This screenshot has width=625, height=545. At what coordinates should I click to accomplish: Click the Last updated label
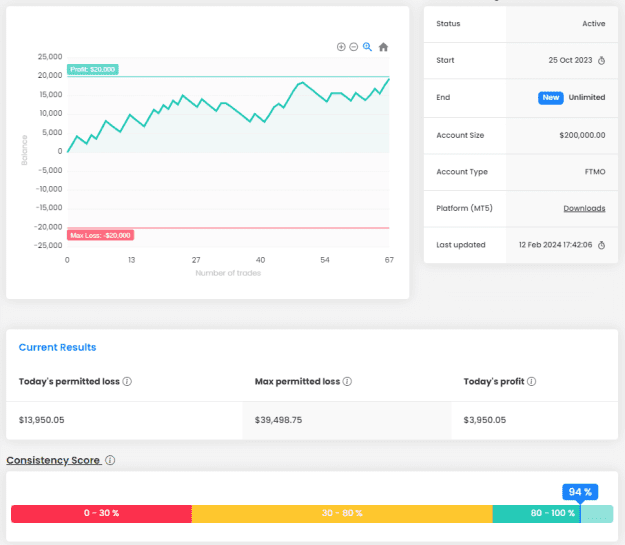[x=461, y=245]
